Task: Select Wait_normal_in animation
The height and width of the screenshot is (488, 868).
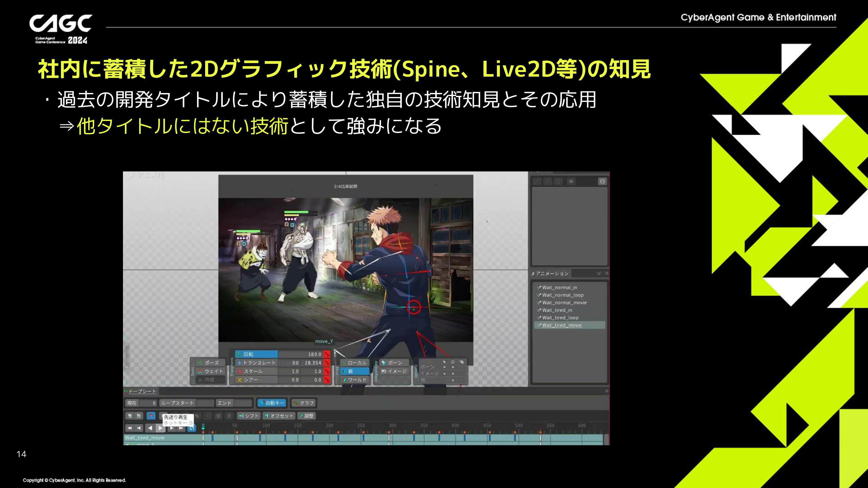Action: click(569, 287)
